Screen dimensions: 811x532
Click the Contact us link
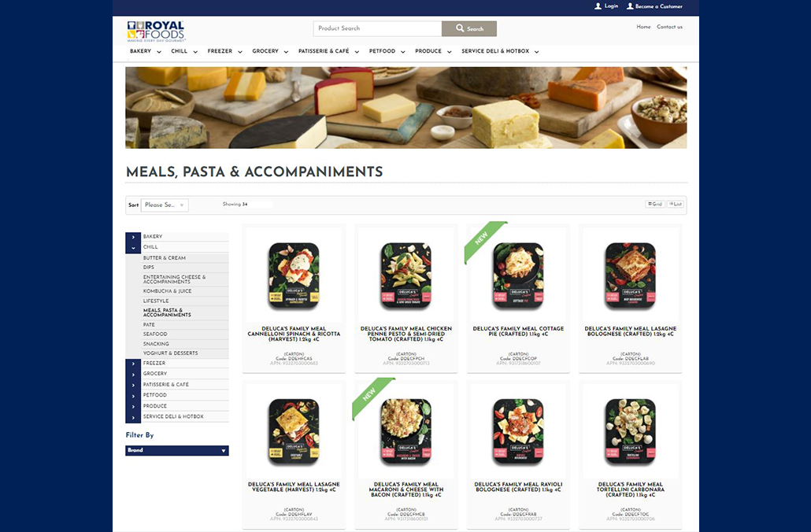click(669, 27)
